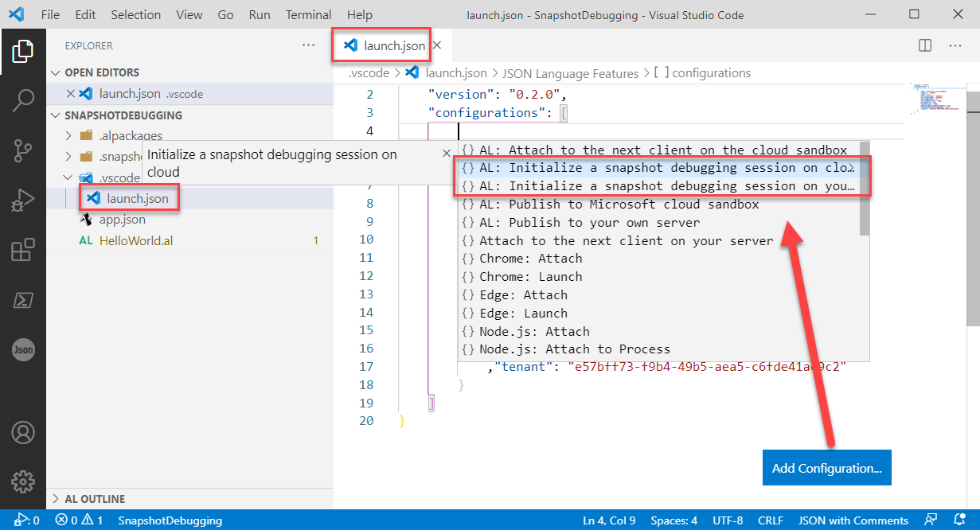980x530 pixels.
Task: Collapse the SNAPSHOTDEBUGGING folder section
Action: [x=55, y=115]
